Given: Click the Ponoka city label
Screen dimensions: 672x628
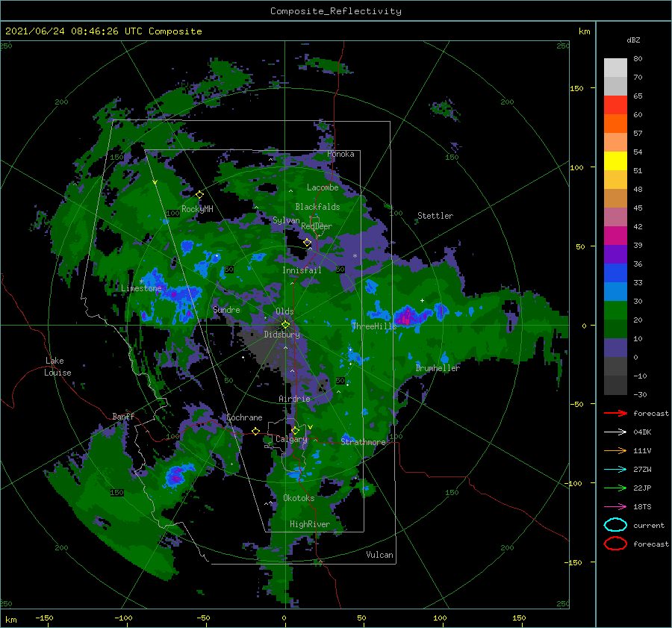Looking at the screenshot, I should (340, 154).
